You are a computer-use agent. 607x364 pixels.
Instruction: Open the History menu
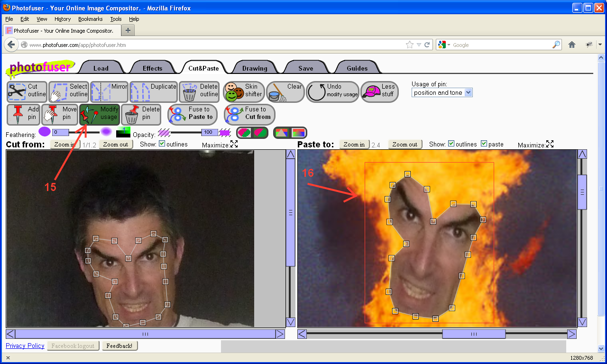63,19
